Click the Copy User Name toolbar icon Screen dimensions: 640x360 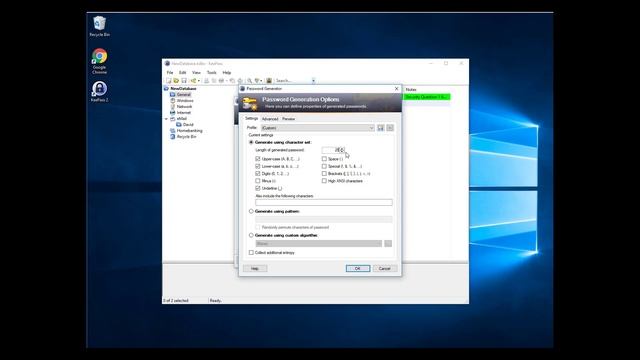(207, 81)
